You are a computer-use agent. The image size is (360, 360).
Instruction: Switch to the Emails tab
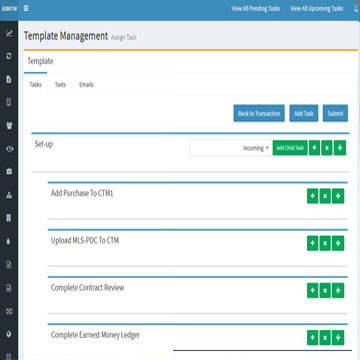coord(86,85)
